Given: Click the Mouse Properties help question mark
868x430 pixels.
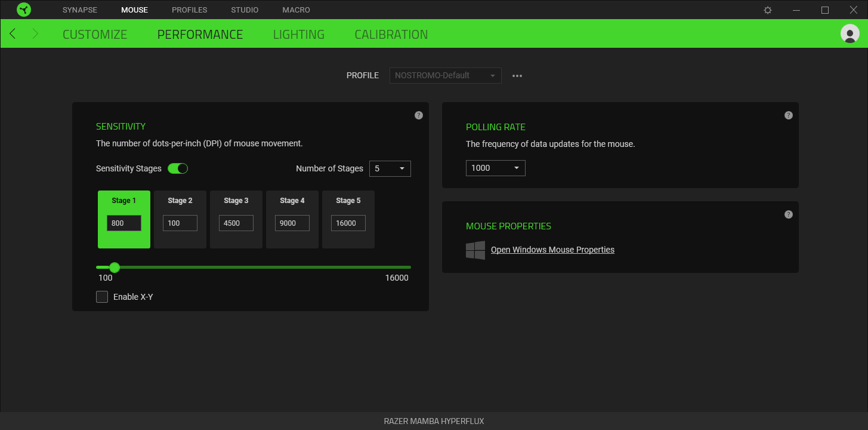Looking at the screenshot, I should point(788,214).
